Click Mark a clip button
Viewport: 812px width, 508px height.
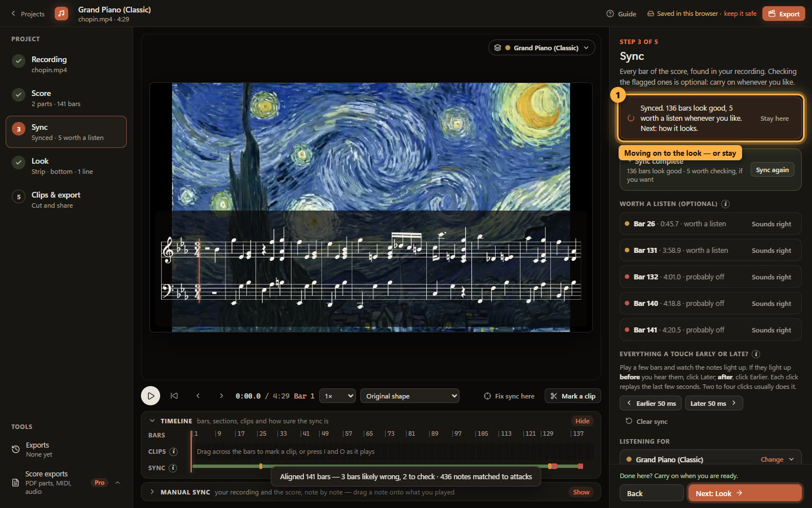click(x=573, y=396)
